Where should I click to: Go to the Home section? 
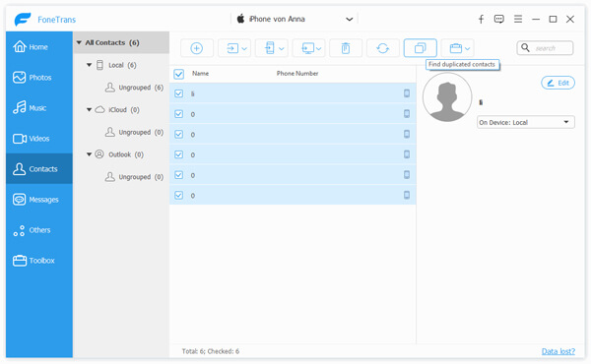point(39,46)
